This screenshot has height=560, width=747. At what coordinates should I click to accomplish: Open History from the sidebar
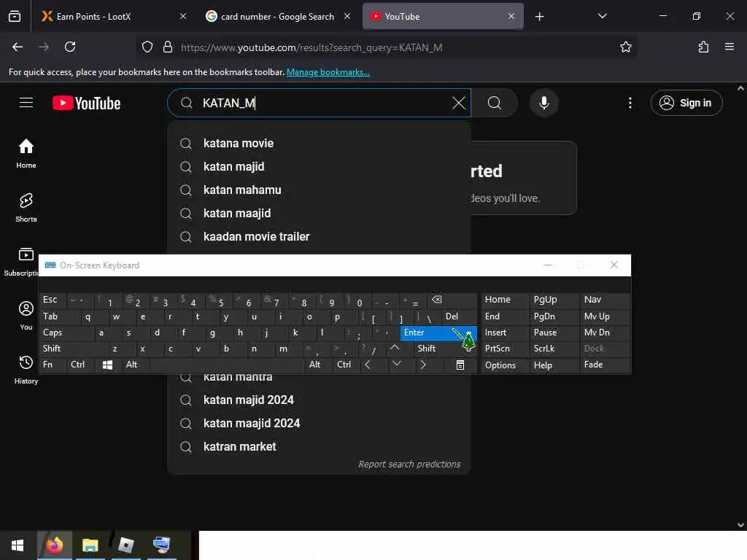[x=26, y=370]
